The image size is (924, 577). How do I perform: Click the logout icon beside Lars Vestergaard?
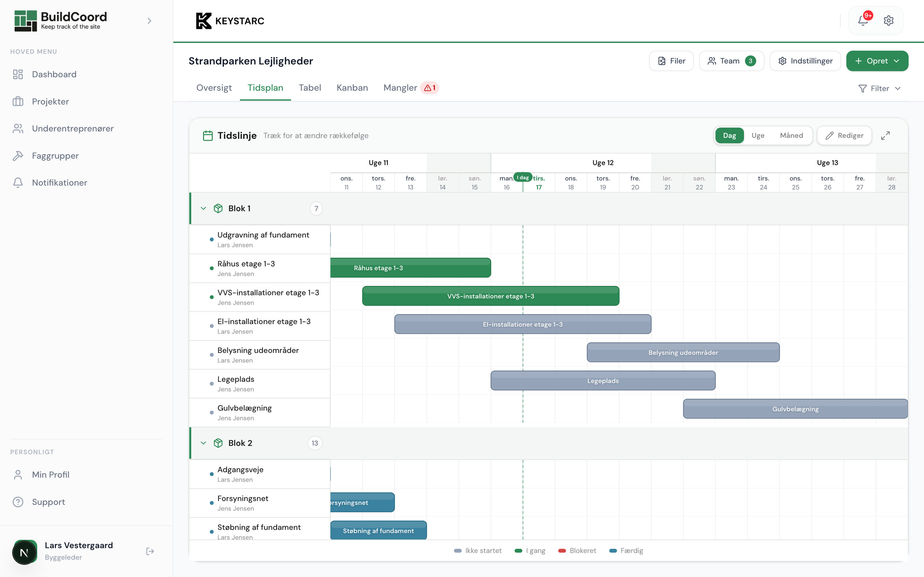[x=150, y=551]
